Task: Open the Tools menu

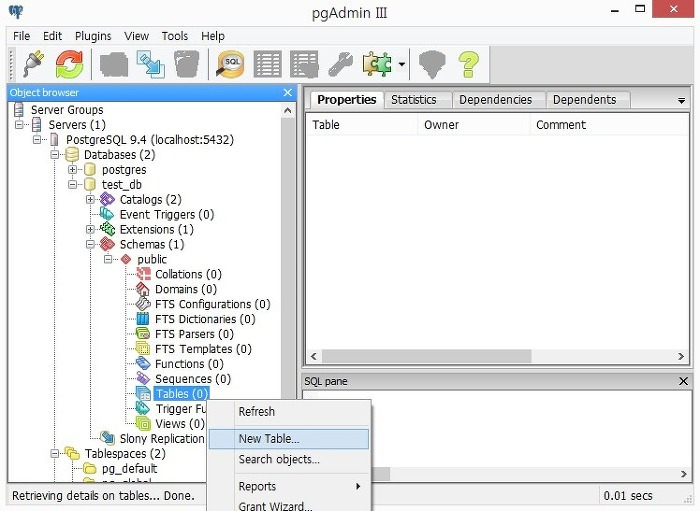Action: point(175,36)
